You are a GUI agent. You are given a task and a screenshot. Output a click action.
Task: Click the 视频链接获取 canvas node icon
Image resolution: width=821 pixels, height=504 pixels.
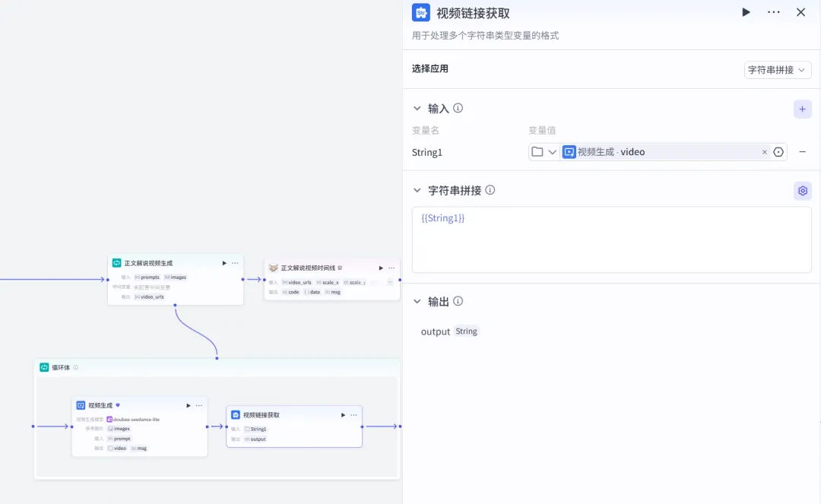(x=236, y=415)
